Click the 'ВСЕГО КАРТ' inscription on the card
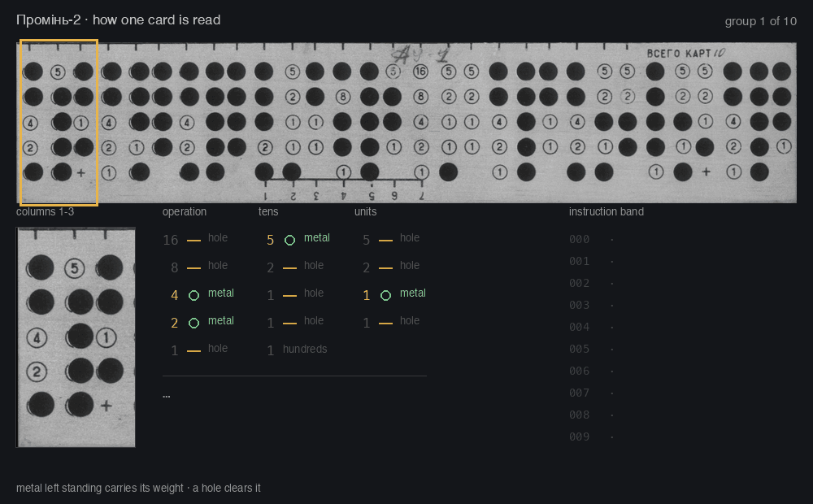 (x=678, y=54)
